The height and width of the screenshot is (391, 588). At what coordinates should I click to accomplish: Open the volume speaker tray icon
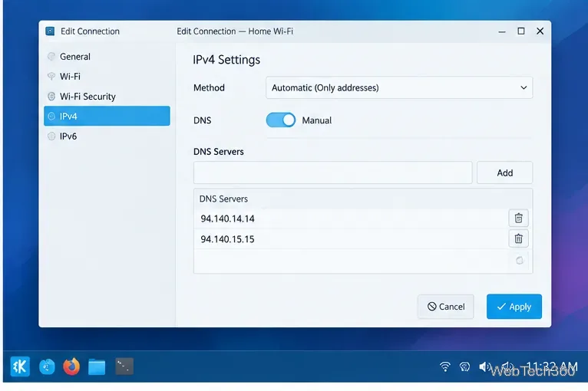[x=484, y=366]
